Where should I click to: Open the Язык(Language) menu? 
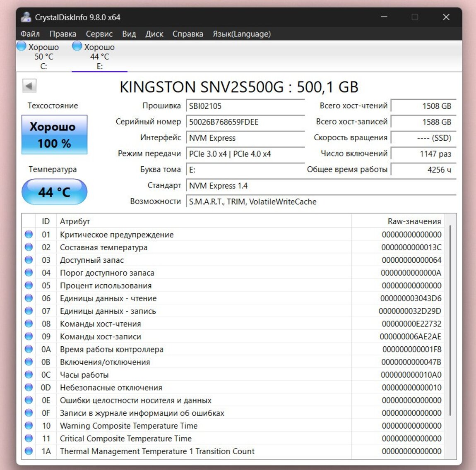tap(241, 34)
